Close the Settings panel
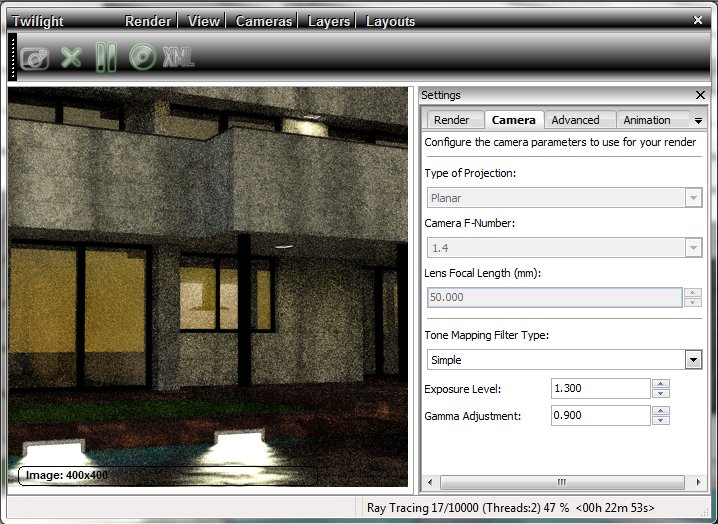 pyautogui.click(x=700, y=95)
